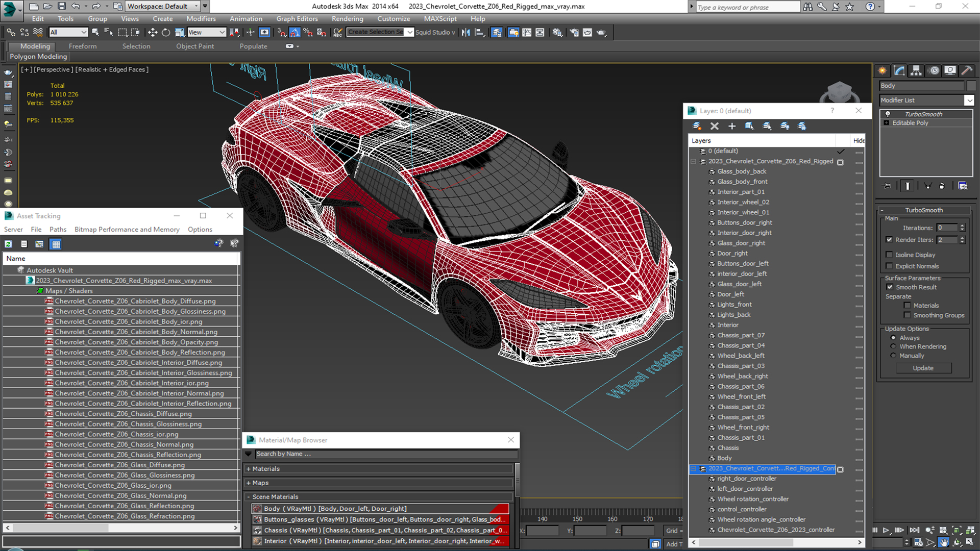Screen dimensions: 980x551
Task: Open the Utilities hammer panel tab
Action: pos(967,70)
